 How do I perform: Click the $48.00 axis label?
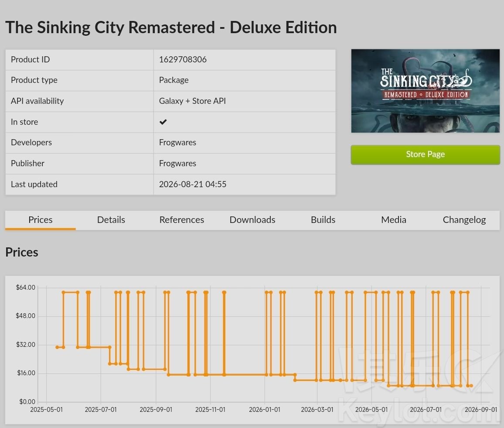pyautogui.click(x=26, y=316)
